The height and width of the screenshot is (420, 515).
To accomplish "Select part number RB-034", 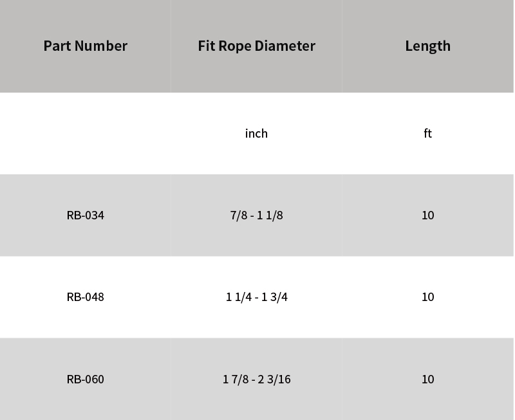I will (x=86, y=215).
